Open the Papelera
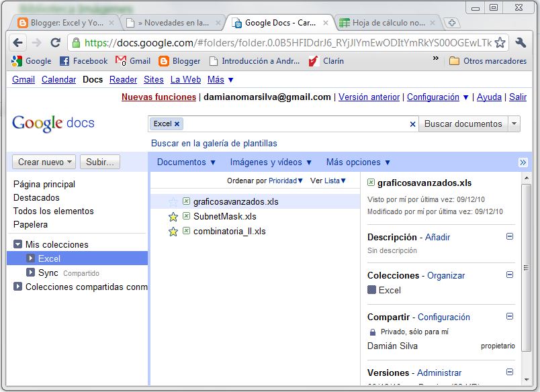Image resolution: width=540 pixels, height=392 pixels. [30, 224]
